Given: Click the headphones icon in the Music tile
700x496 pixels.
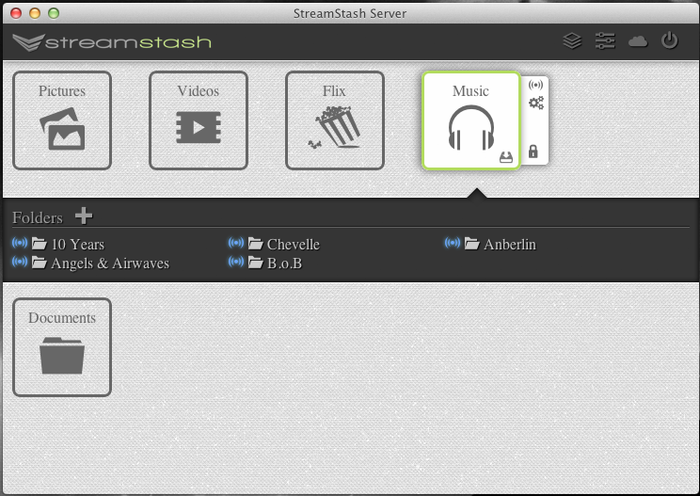Looking at the screenshot, I should pyautogui.click(x=471, y=128).
